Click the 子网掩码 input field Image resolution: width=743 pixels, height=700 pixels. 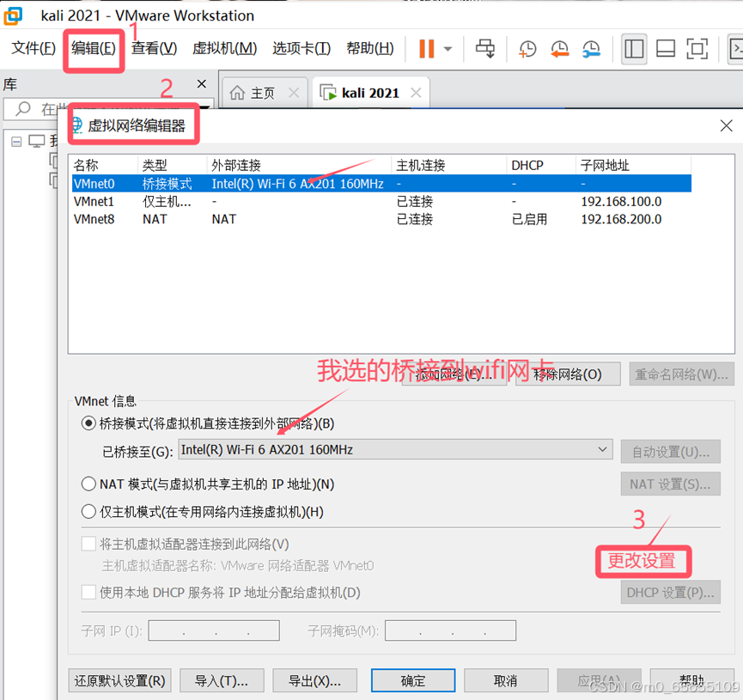point(450,630)
